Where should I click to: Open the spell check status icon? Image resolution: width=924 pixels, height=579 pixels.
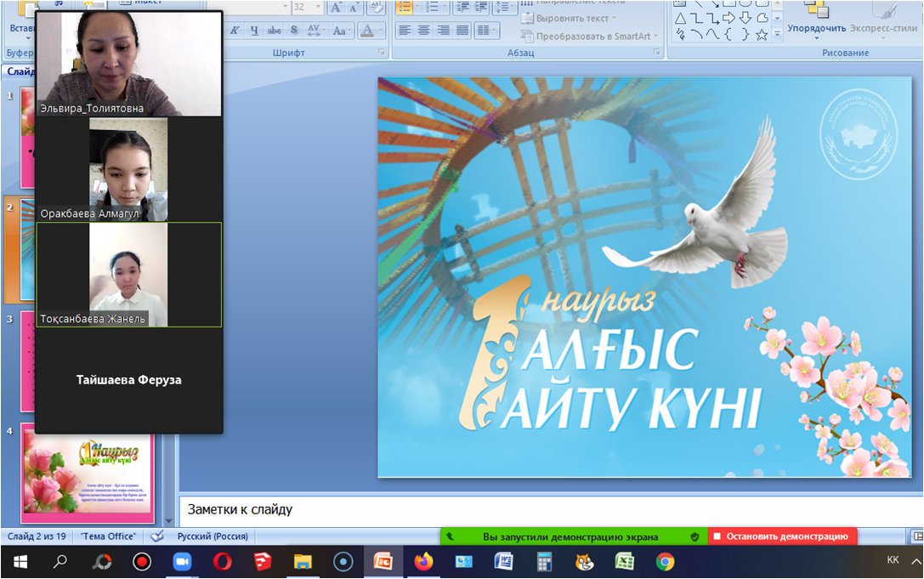pyautogui.click(x=156, y=536)
